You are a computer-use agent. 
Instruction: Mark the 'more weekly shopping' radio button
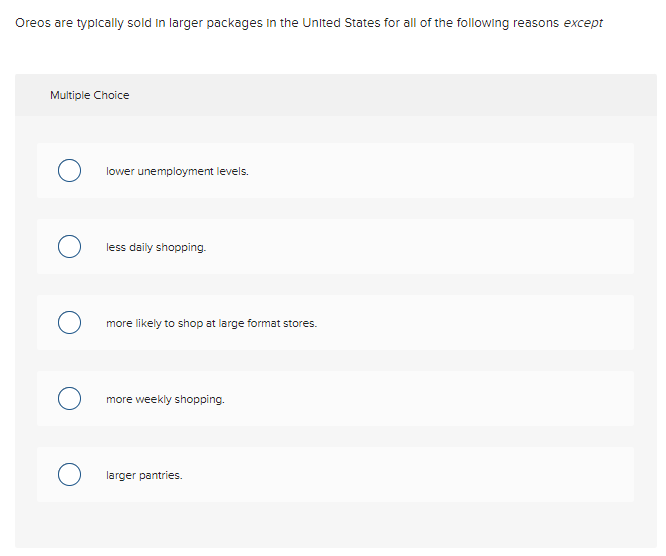point(69,399)
